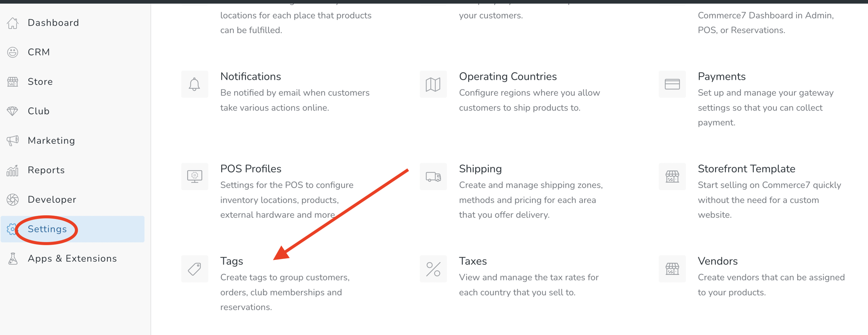Select Developer from the sidebar
Viewport: 868px width, 335px height.
click(x=51, y=199)
